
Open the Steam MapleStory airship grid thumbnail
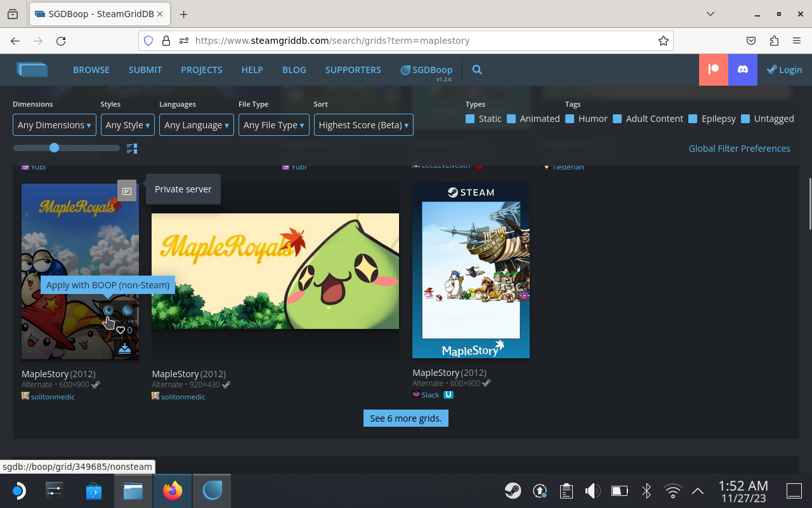pos(471,271)
